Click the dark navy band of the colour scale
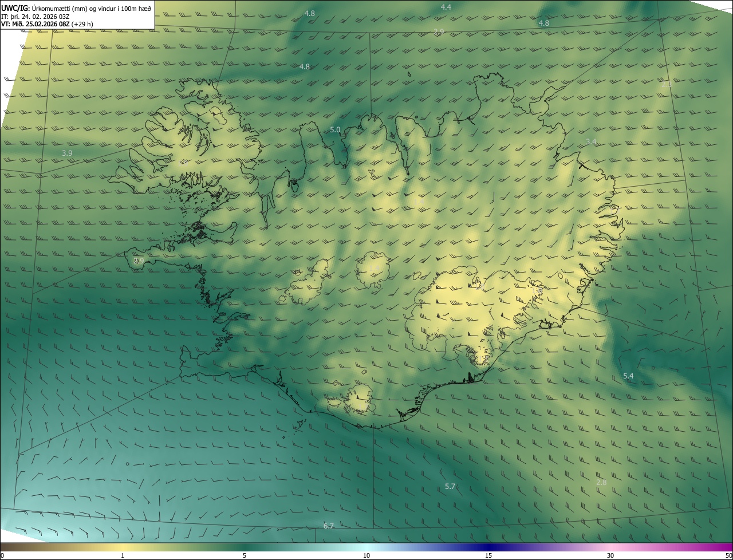The width and height of the screenshot is (733, 560). click(x=488, y=547)
